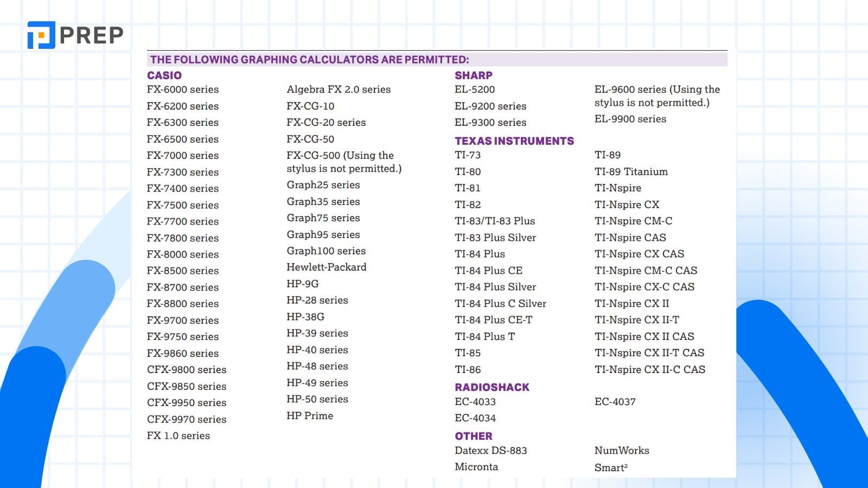Select 'TI-Nspire CX II-T' entry
The height and width of the screenshot is (488, 868).
[637, 320]
